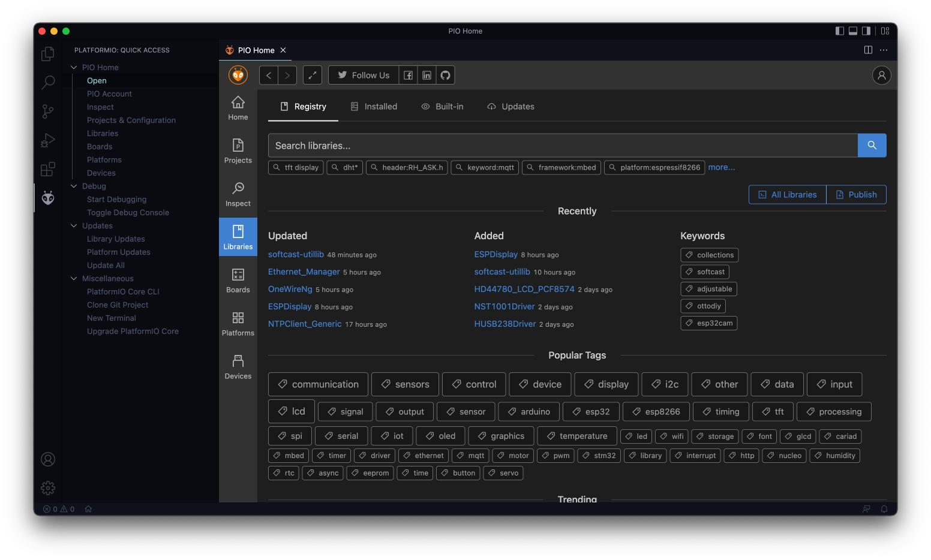Open the softcast-utillib link under Updated
The image size is (931, 560).
pyautogui.click(x=296, y=254)
